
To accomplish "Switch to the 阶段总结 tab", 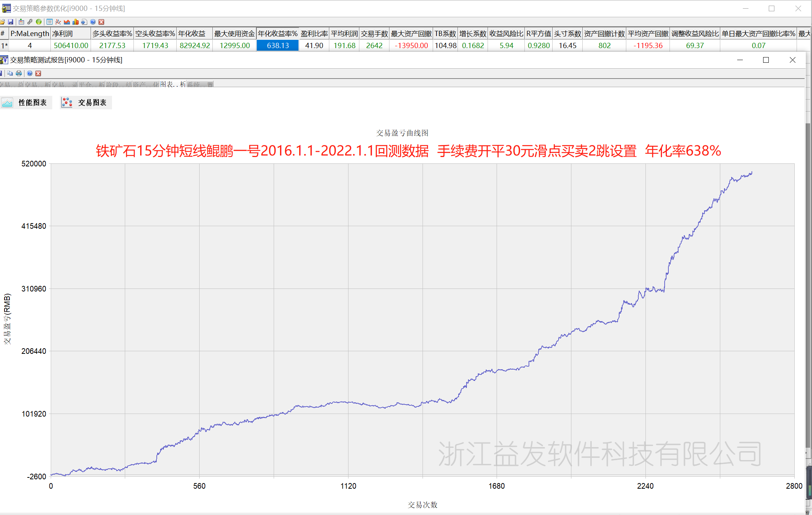I will point(119,85).
